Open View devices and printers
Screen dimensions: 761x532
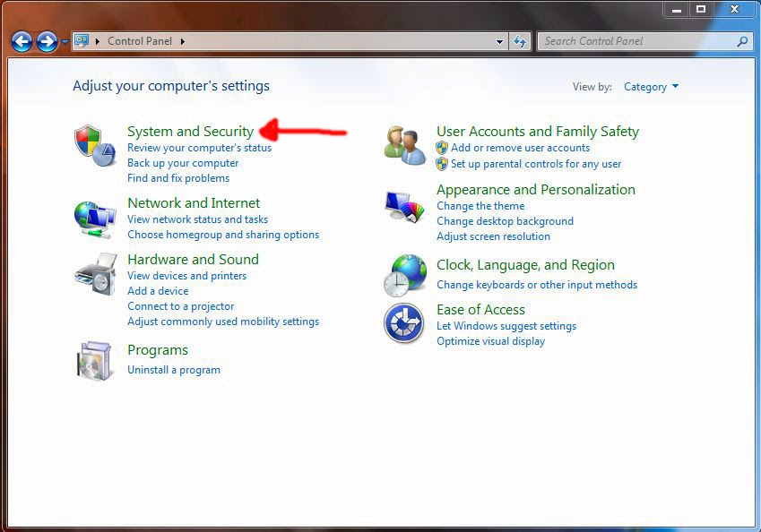[186, 276]
